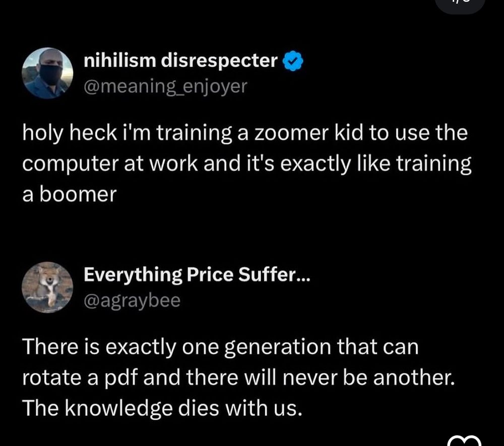The image size is (504, 446).
Task: Open Everything Price Suffer's fox profile avatar
Action: click(47, 288)
